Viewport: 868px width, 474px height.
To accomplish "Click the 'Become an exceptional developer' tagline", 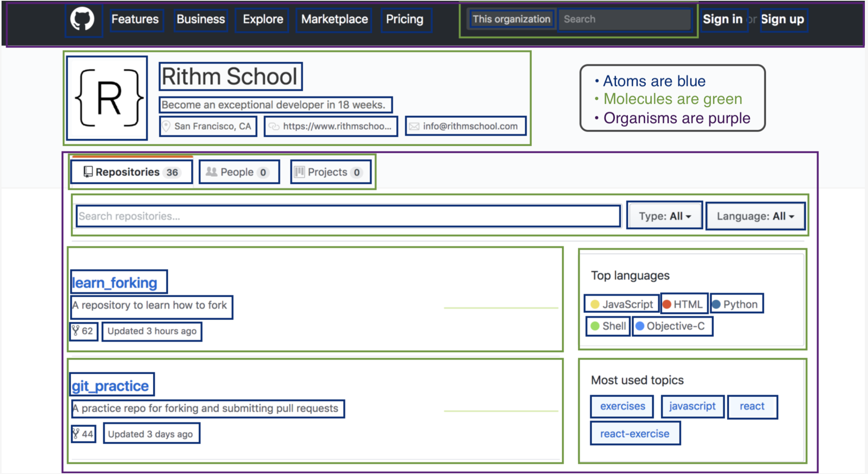I will pyautogui.click(x=274, y=105).
